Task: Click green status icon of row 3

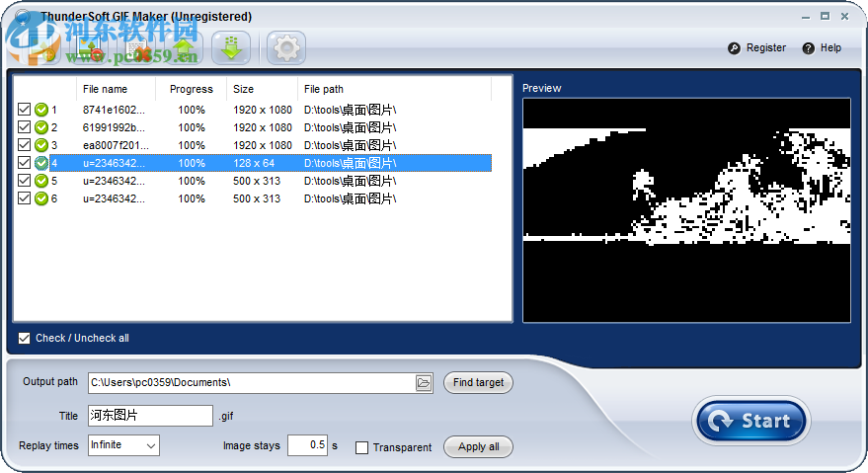Action: point(40,145)
